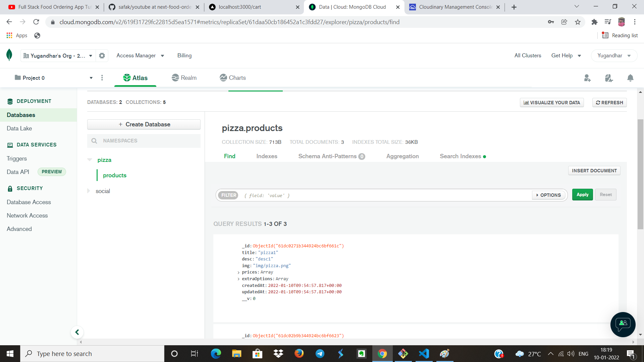Click the Visualize Your Data icon button
The image size is (644, 362).
click(526, 103)
